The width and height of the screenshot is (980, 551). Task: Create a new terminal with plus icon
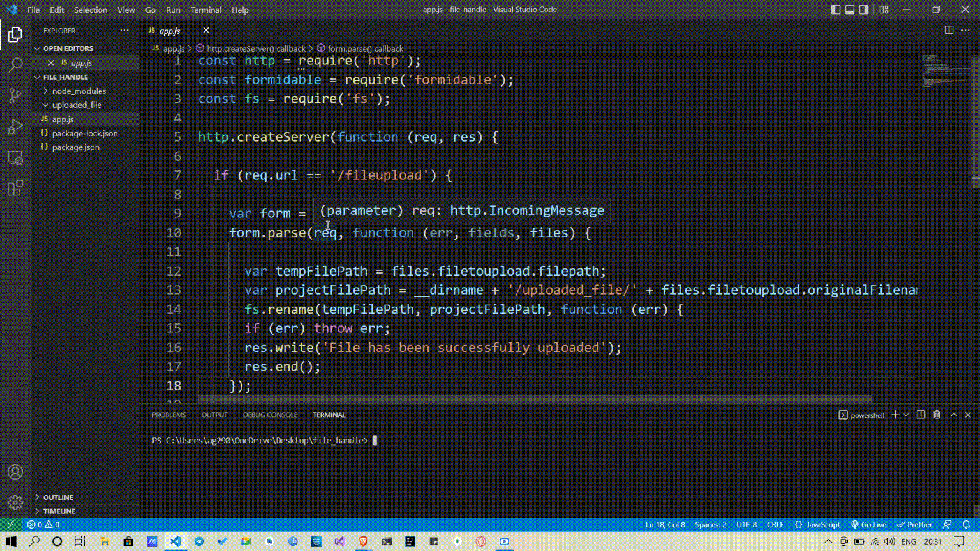[895, 415]
